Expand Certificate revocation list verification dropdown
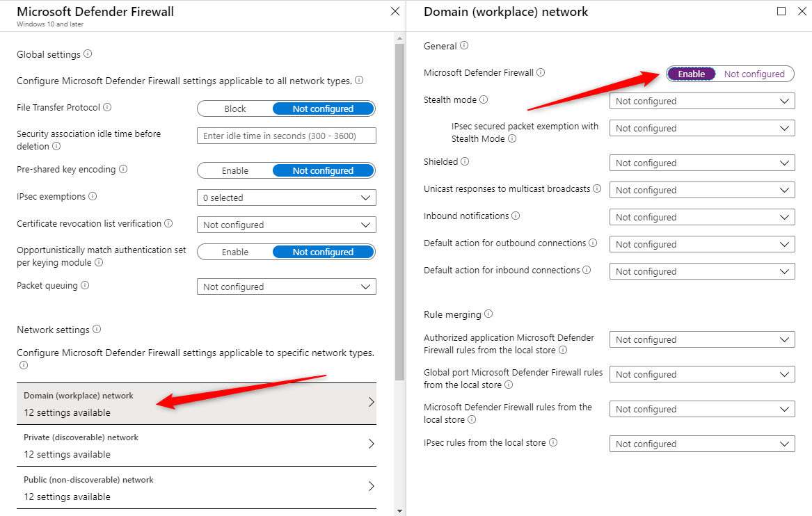 pos(287,225)
